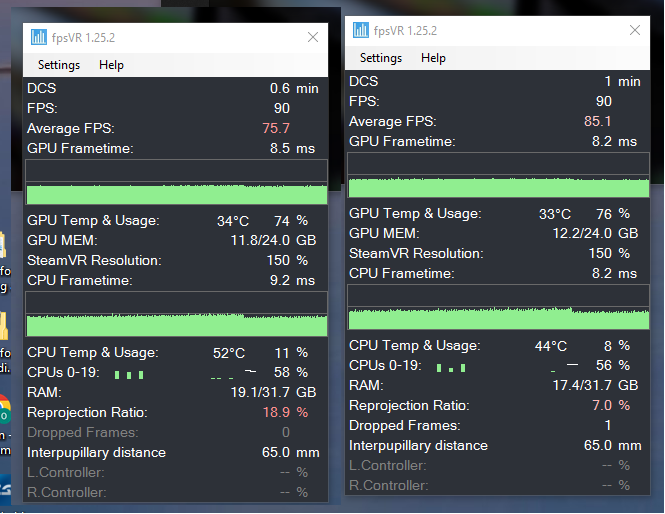Image resolution: width=665 pixels, height=514 pixels.
Task: Click R.Controller row in left window
Action: click(176, 492)
